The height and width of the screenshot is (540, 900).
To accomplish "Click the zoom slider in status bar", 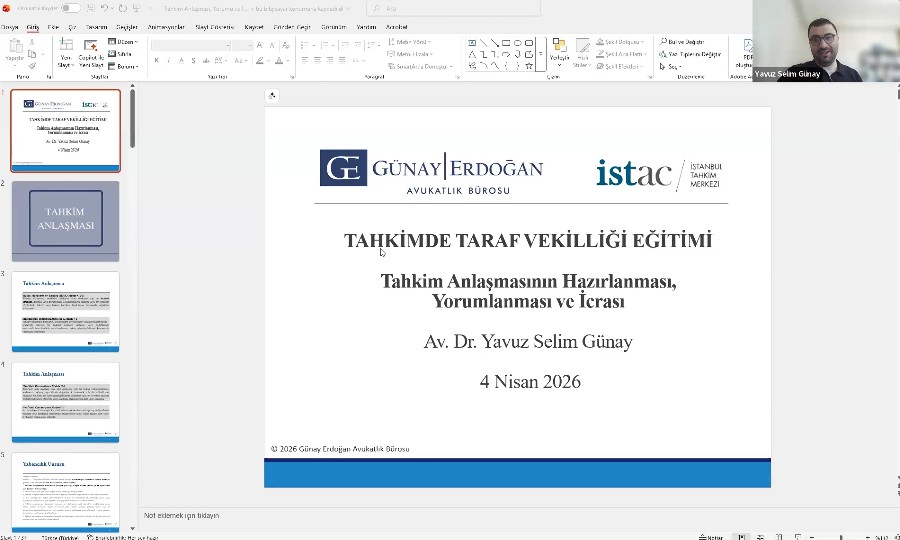I will coord(841,537).
